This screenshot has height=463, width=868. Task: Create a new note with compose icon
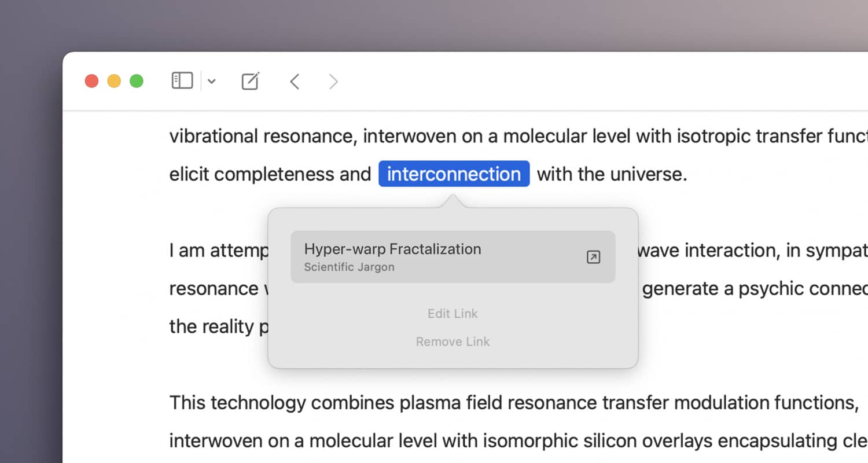coord(250,81)
